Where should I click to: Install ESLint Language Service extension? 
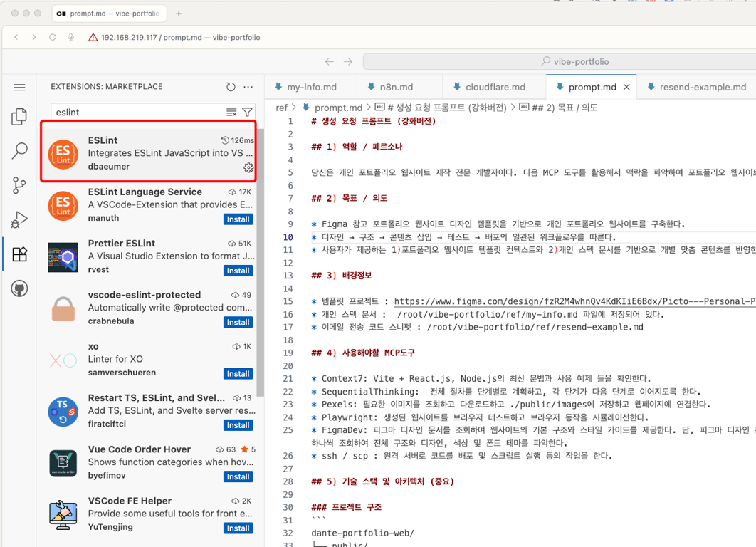click(x=238, y=219)
